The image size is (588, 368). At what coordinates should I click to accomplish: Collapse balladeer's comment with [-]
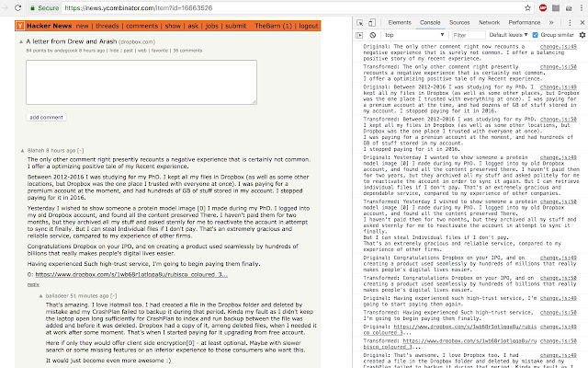(114, 296)
